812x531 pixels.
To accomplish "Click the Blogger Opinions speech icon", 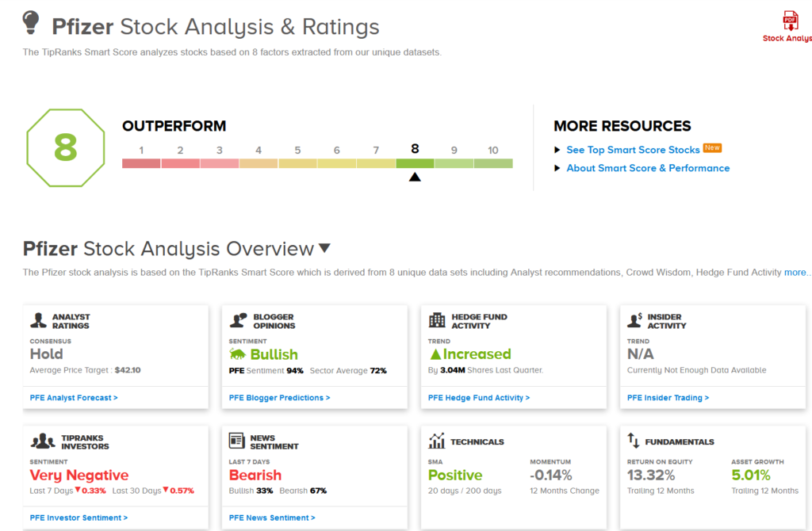I will click(x=237, y=320).
